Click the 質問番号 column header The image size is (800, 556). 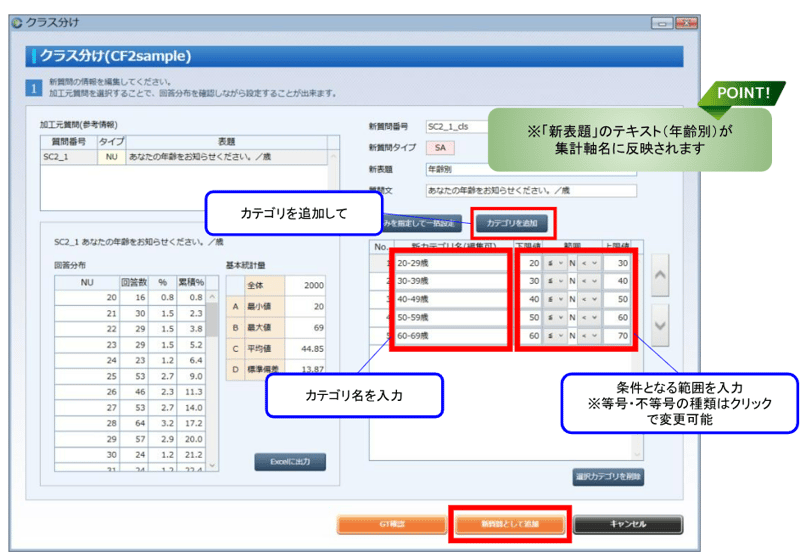click(69, 142)
